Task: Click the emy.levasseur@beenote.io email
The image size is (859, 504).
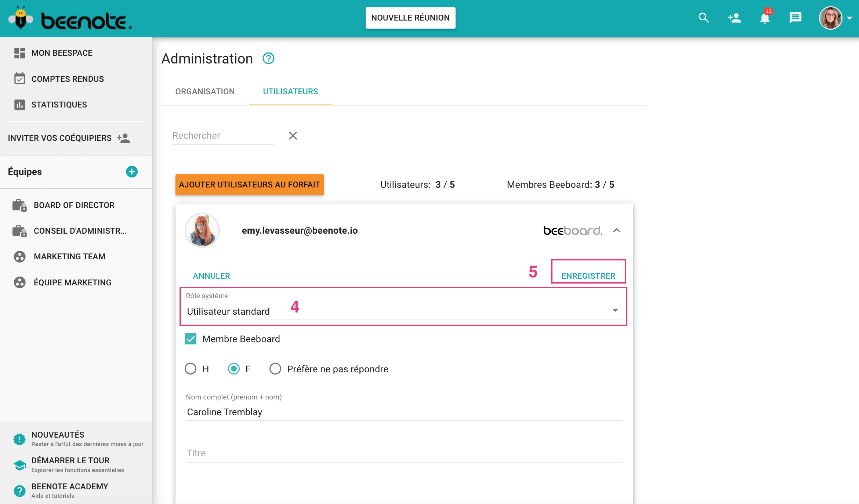Action: point(300,230)
